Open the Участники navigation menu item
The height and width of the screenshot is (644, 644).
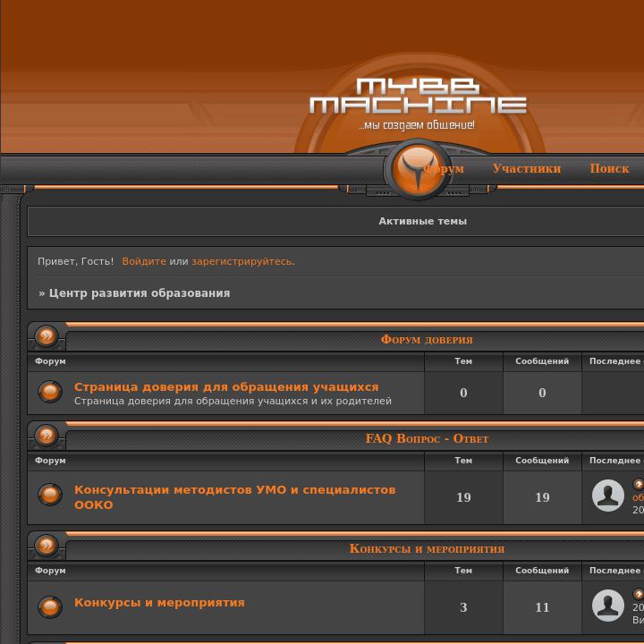527,168
